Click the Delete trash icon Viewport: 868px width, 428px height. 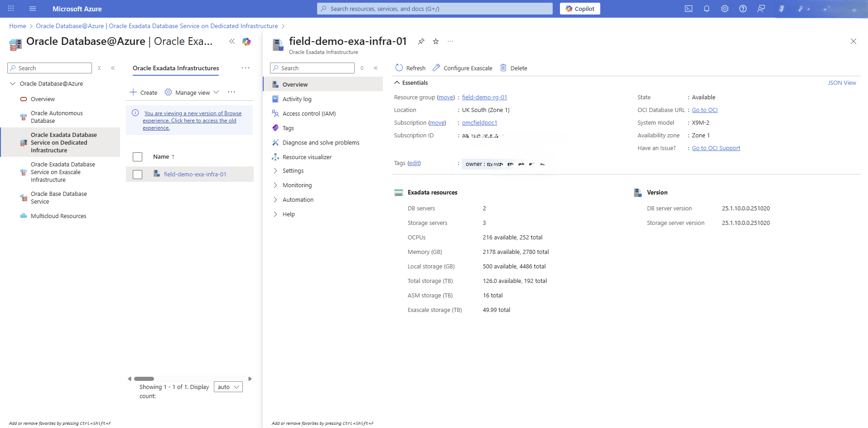pos(503,68)
